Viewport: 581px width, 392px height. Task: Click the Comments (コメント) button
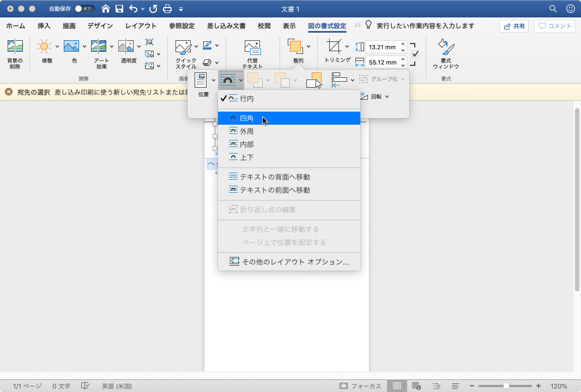coord(555,26)
